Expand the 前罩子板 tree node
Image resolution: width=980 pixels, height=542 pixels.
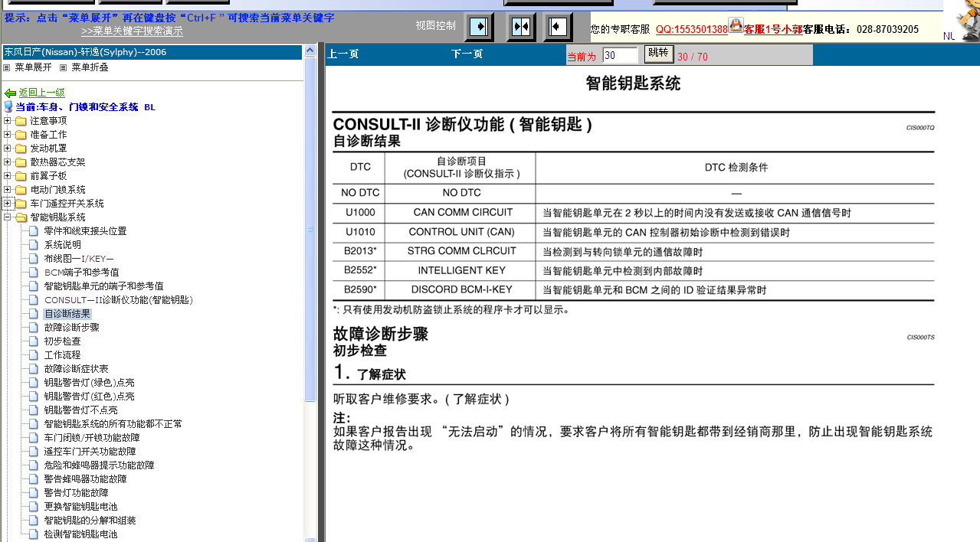click(8, 176)
